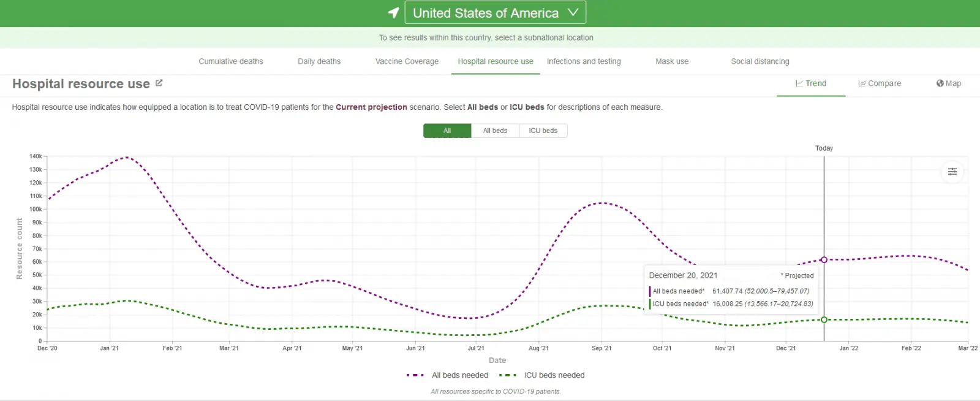Screen dimensions: 980x401
Task: Switch to Trend view
Action: 811,83
